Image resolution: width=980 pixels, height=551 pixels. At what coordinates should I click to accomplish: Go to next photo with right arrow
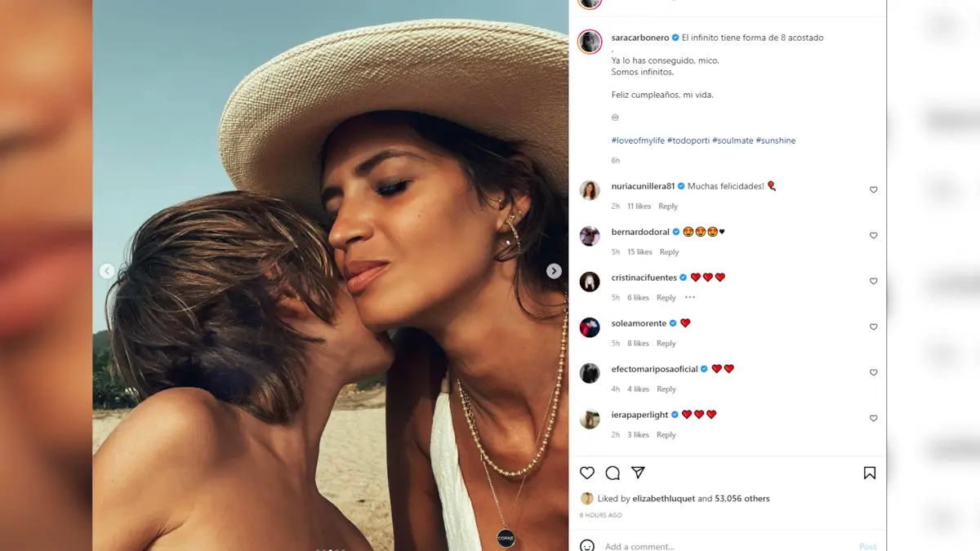[554, 271]
